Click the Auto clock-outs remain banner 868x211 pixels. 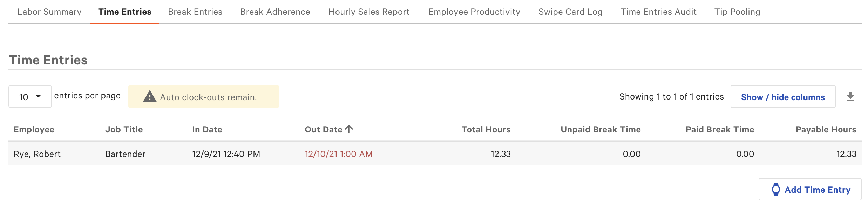pos(203,96)
